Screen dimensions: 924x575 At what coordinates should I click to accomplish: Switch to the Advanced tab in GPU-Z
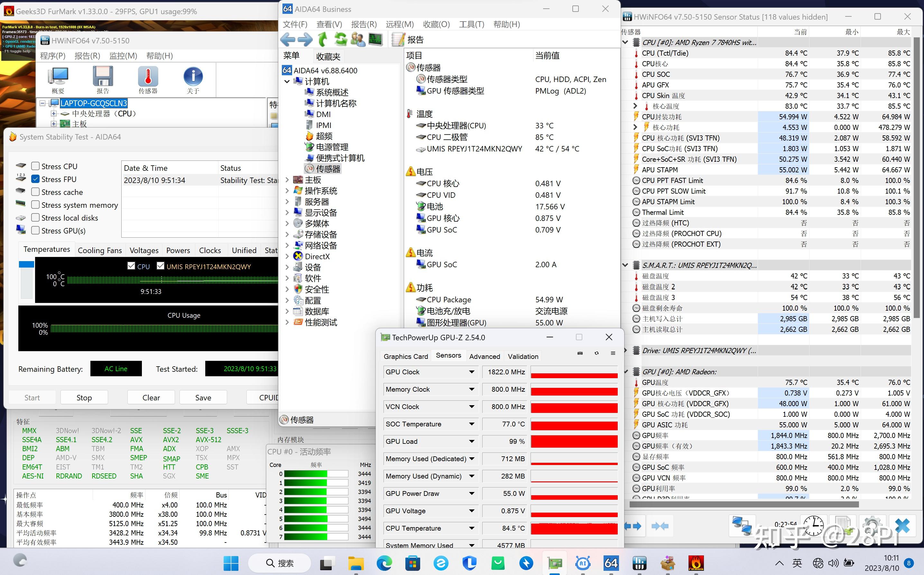coord(485,356)
